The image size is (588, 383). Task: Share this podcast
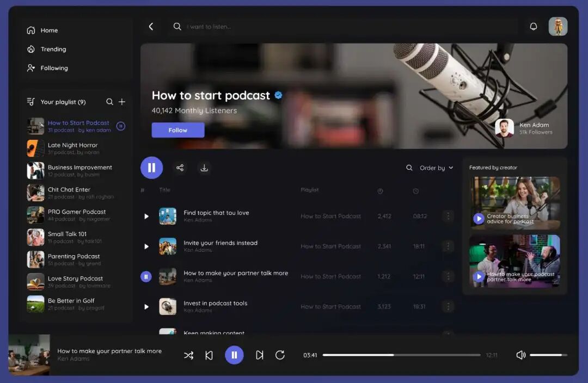[180, 168]
